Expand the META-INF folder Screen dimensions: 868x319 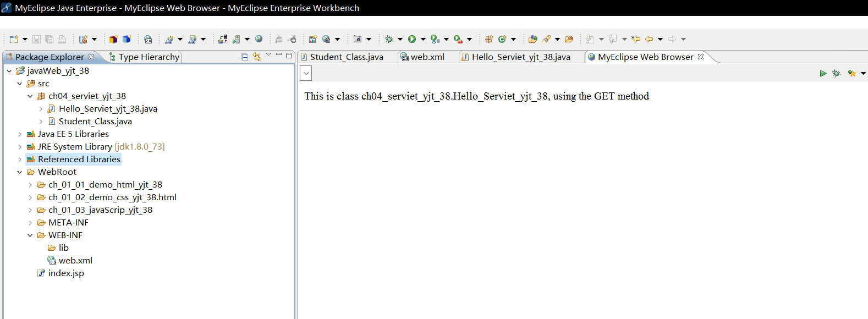30,223
